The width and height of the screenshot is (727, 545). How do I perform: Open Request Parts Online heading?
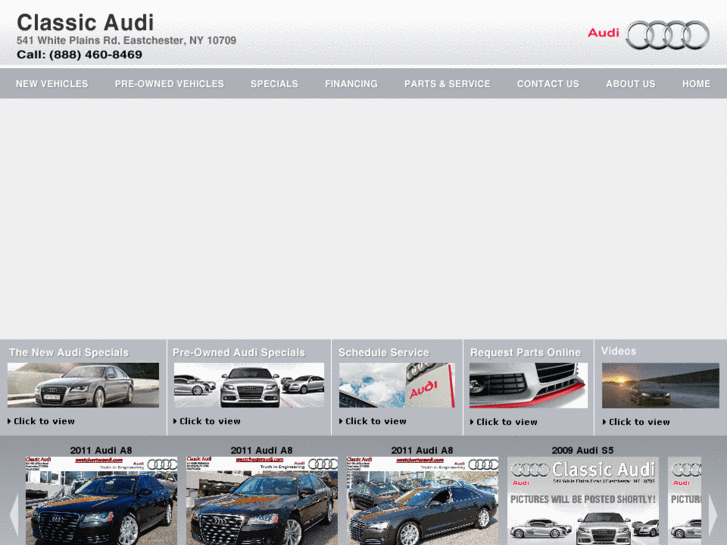tap(525, 353)
